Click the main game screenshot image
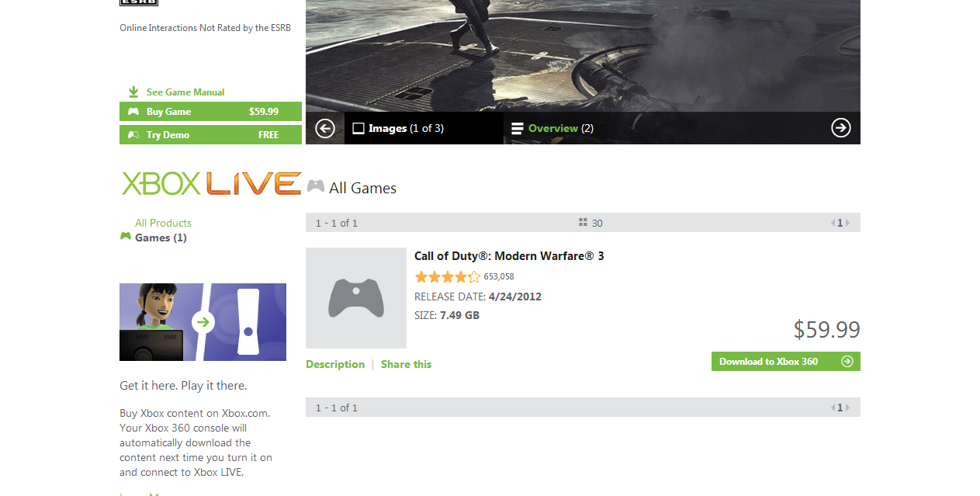The height and width of the screenshot is (496, 980). (x=583, y=56)
